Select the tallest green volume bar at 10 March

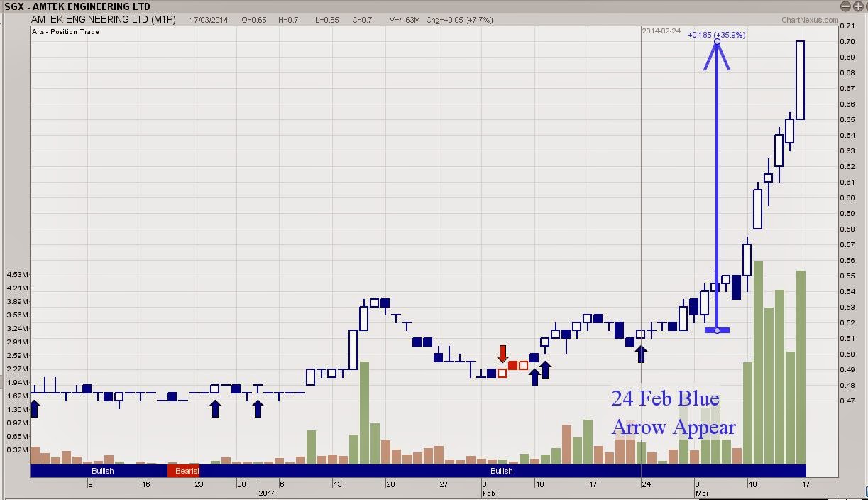coord(758,363)
